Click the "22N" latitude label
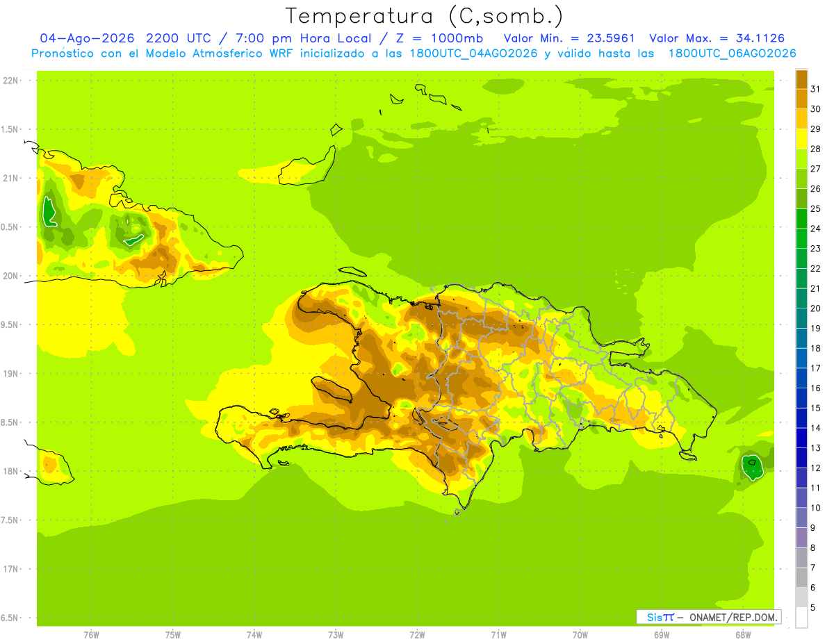 pos(10,81)
